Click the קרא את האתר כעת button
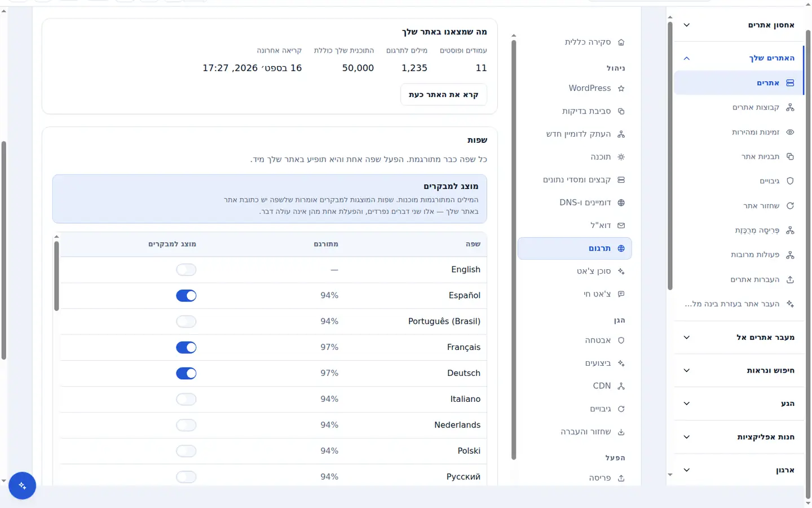This screenshot has width=812, height=508. pos(444,95)
